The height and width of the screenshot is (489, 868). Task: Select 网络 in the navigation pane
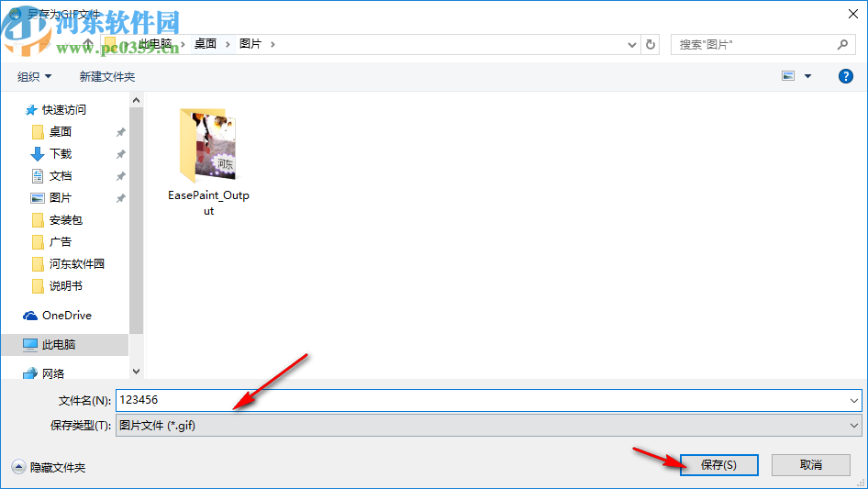53,373
